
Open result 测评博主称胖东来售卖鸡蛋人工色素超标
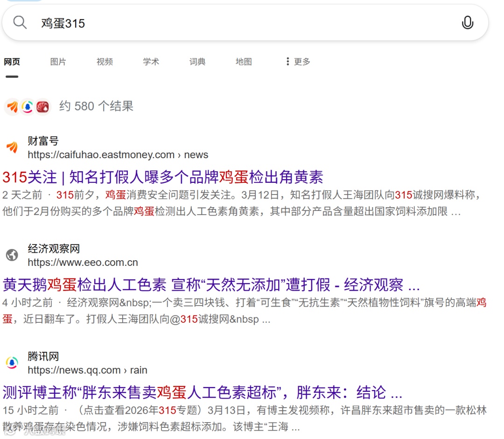pos(203,392)
